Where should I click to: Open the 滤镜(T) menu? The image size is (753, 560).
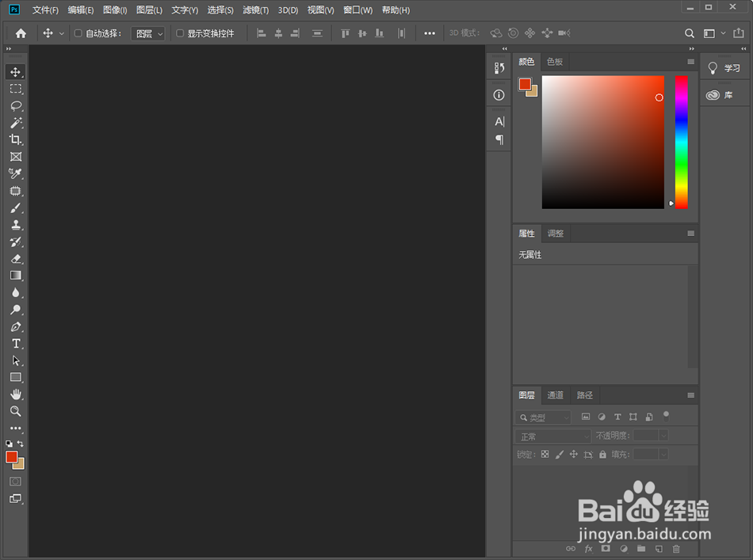click(255, 10)
